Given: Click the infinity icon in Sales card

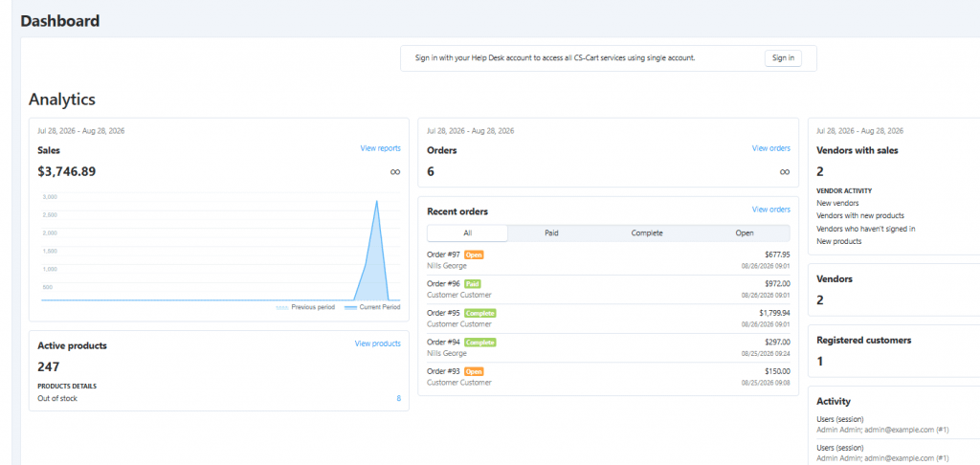Looking at the screenshot, I should click(395, 172).
